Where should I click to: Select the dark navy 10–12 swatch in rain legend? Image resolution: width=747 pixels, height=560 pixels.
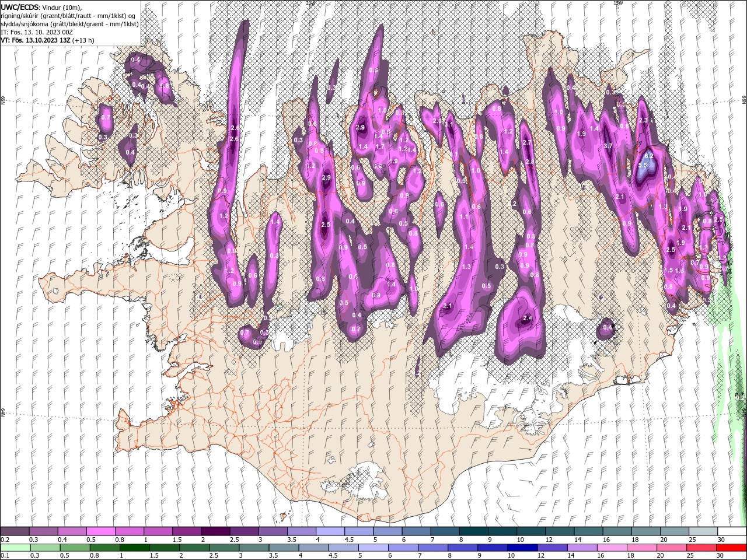[523, 547]
